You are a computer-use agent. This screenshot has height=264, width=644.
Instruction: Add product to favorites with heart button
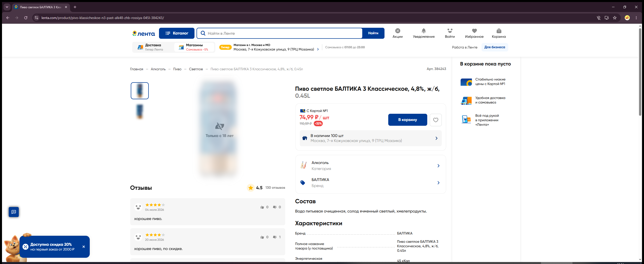tap(435, 120)
